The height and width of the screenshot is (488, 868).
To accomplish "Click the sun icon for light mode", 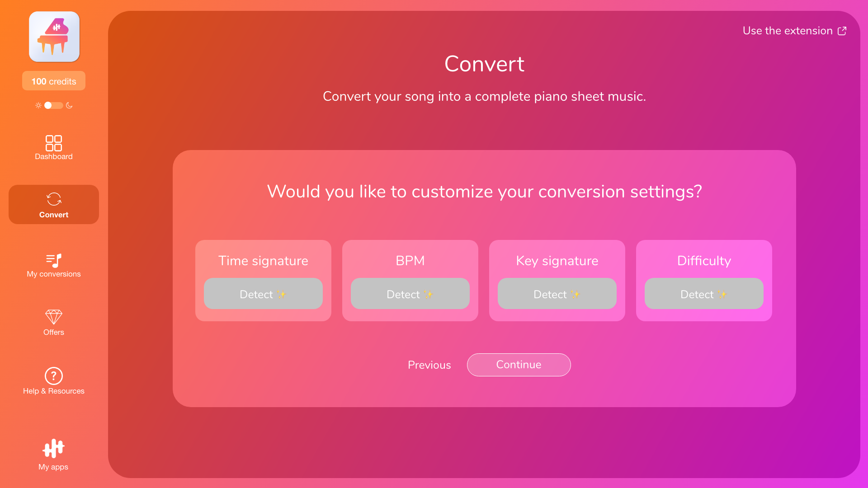I will coord(38,105).
